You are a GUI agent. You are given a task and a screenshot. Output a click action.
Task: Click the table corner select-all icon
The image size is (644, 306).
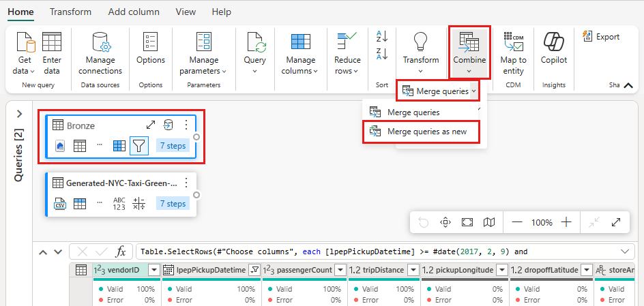[x=81, y=271]
